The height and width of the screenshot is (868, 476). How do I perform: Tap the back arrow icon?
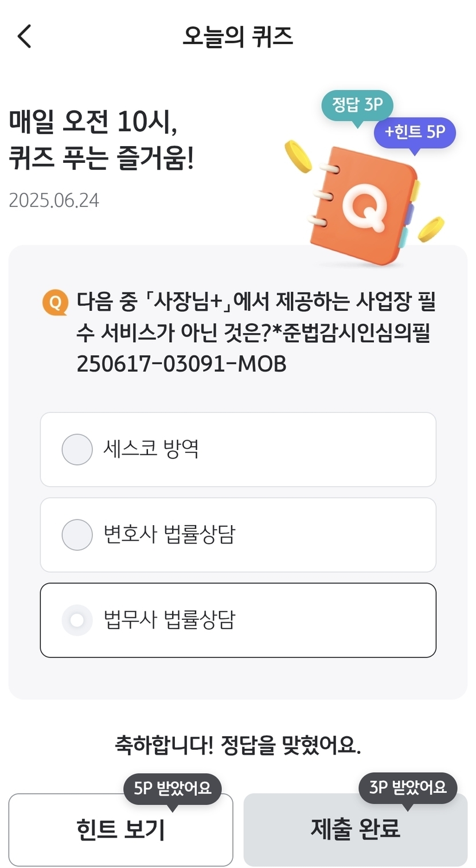pyautogui.click(x=24, y=37)
